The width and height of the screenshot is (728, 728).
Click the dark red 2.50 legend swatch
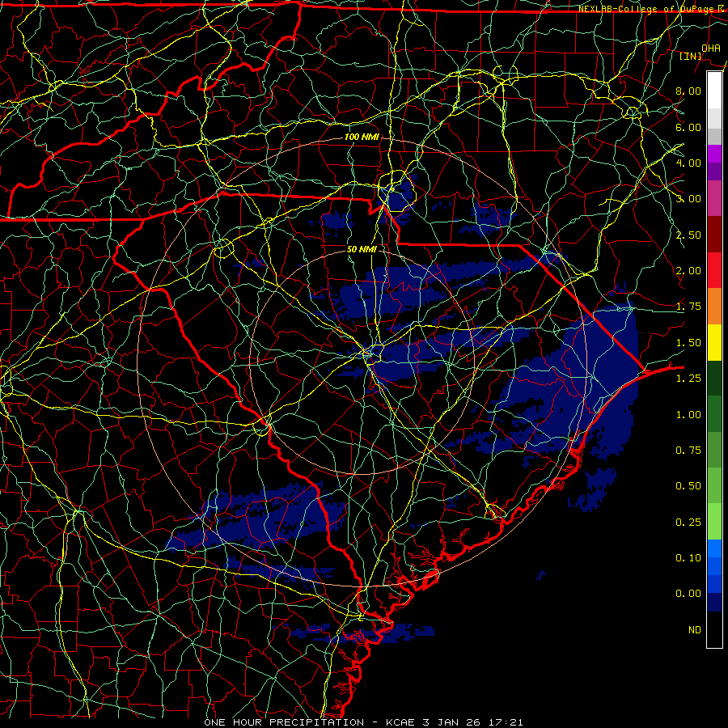pos(714,235)
